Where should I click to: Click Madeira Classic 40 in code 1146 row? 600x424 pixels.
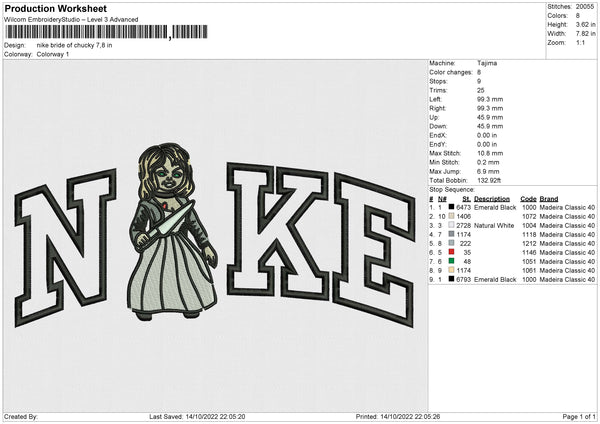click(x=567, y=253)
